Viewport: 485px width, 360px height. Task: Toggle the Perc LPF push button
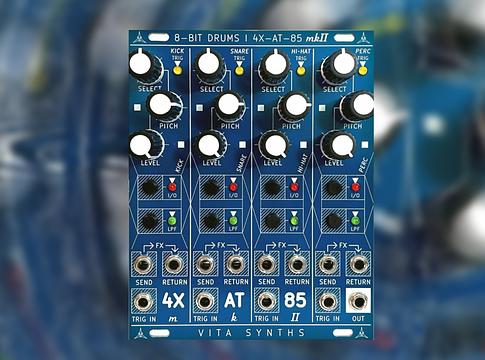pyautogui.click(x=334, y=220)
